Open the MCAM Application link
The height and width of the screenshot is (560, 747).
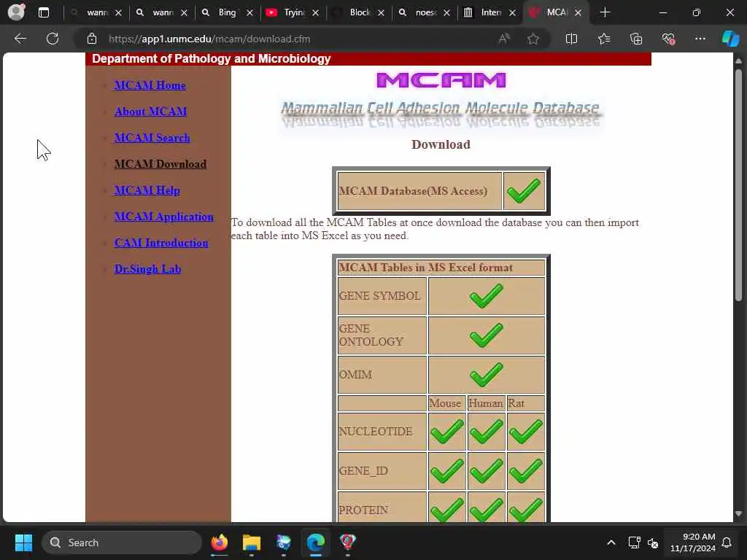[164, 216]
